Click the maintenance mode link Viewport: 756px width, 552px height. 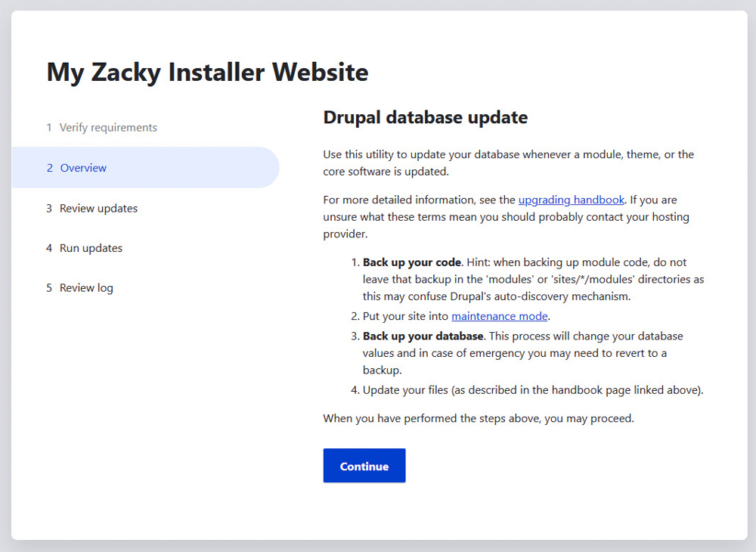coord(500,316)
